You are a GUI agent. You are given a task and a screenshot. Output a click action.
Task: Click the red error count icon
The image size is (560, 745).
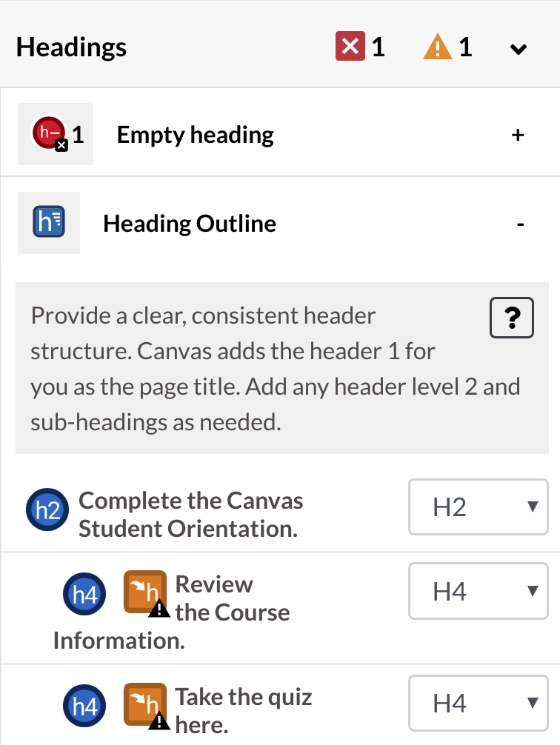click(350, 46)
